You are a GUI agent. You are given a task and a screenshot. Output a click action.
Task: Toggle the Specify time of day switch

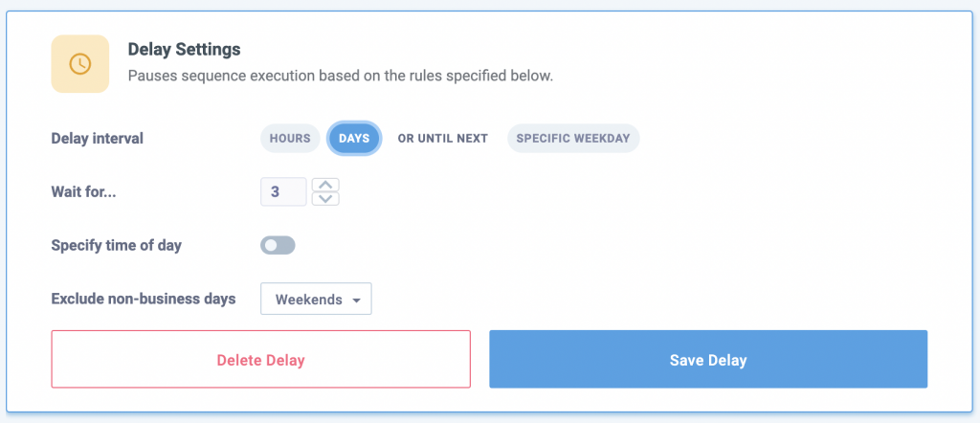(x=278, y=246)
